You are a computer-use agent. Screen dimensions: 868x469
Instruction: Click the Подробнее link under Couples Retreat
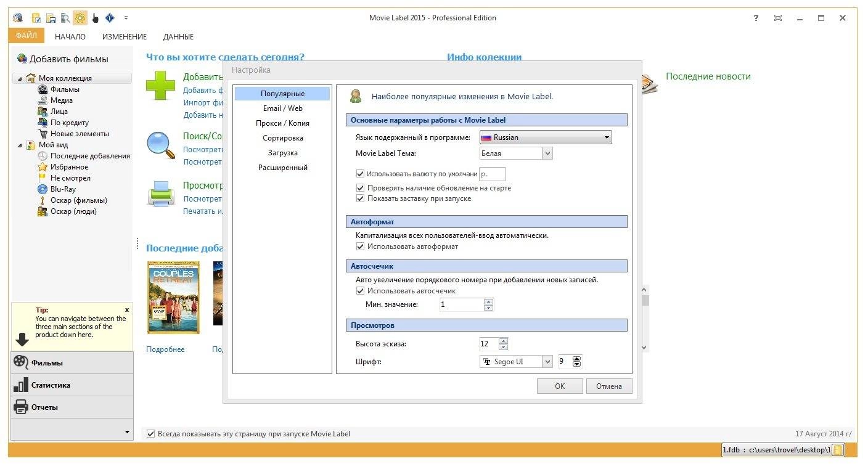click(x=165, y=349)
